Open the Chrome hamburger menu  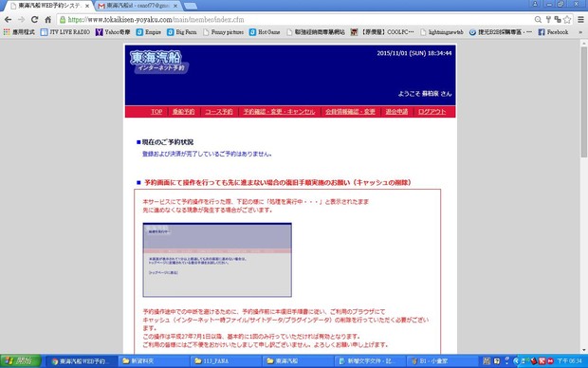(580, 20)
